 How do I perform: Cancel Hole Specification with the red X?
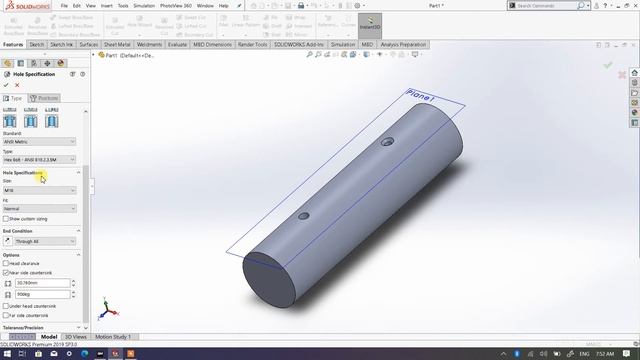click(17, 85)
